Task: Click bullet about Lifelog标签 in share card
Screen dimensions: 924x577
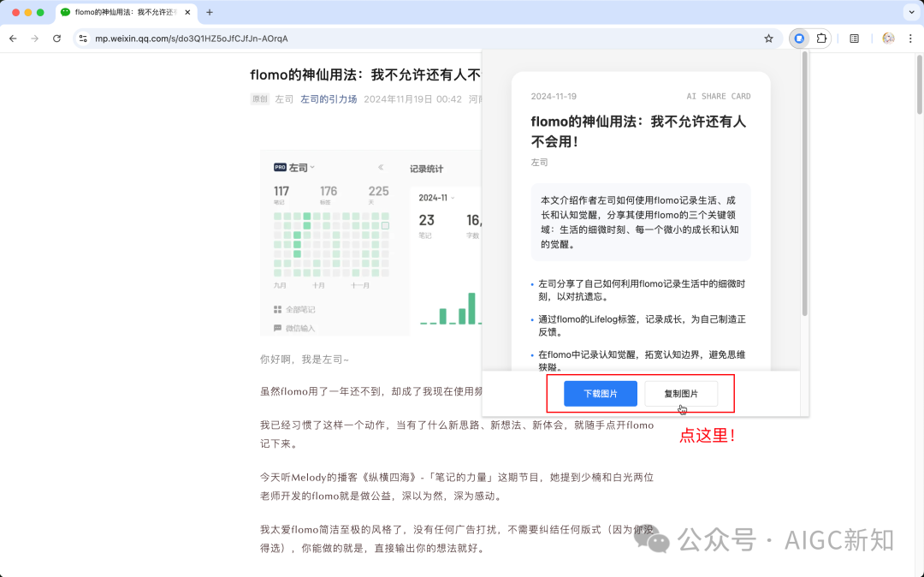Action: (642, 325)
